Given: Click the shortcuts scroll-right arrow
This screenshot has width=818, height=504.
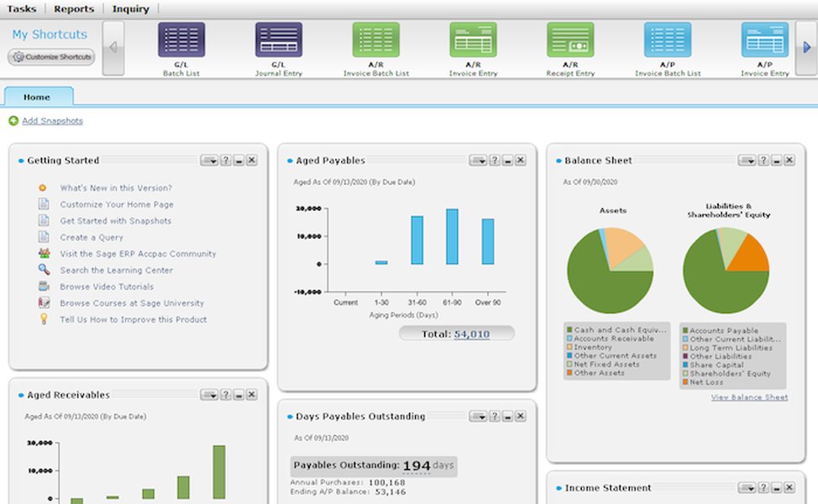Looking at the screenshot, I should point(806,48).
